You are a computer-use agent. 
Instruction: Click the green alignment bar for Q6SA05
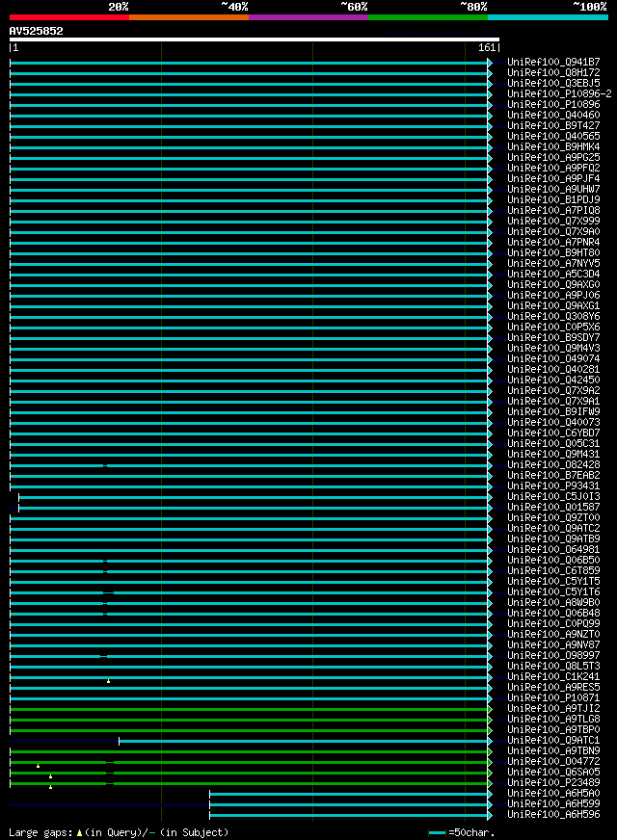pyautogui.click(x=249, y=773)
